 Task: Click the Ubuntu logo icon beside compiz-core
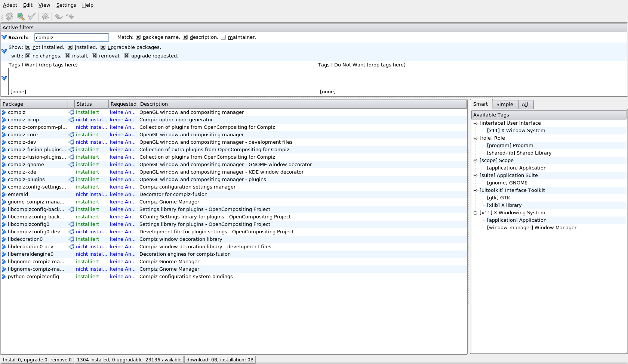[71, 135]
